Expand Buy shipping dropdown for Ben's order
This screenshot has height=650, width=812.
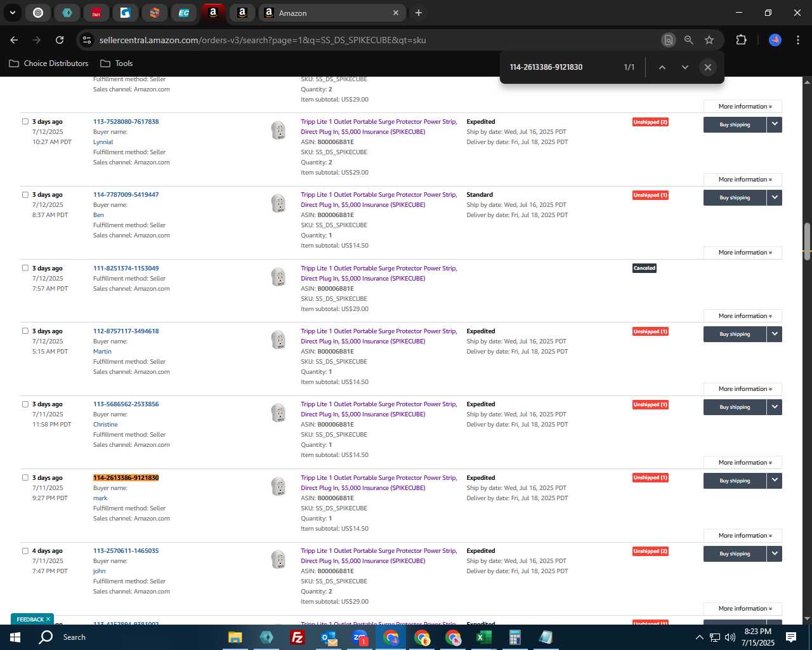[x=775, y=197]
